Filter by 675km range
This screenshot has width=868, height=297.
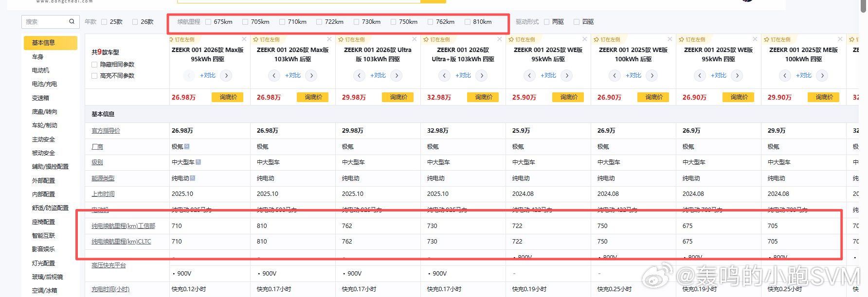point(208,22)
